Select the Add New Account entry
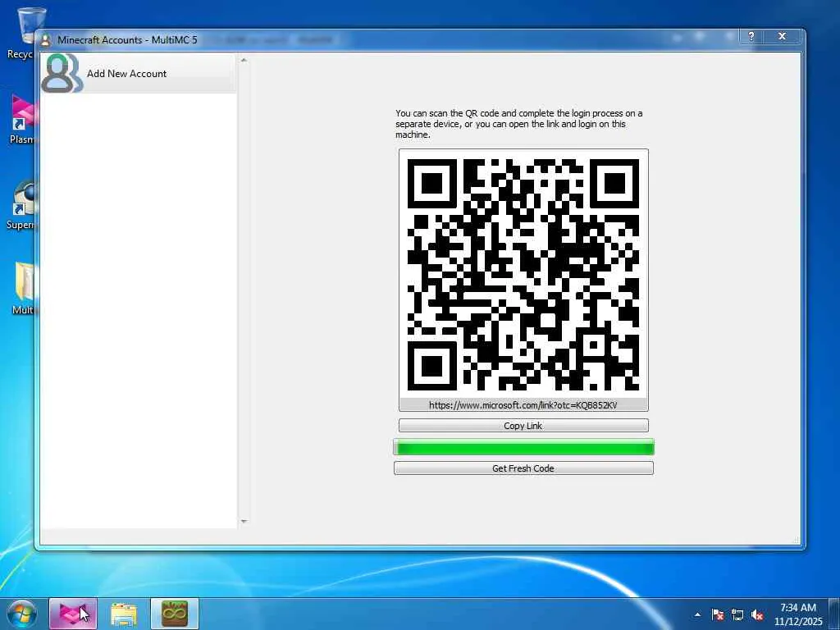Viewport: 840px width, 630px height. 138,73
